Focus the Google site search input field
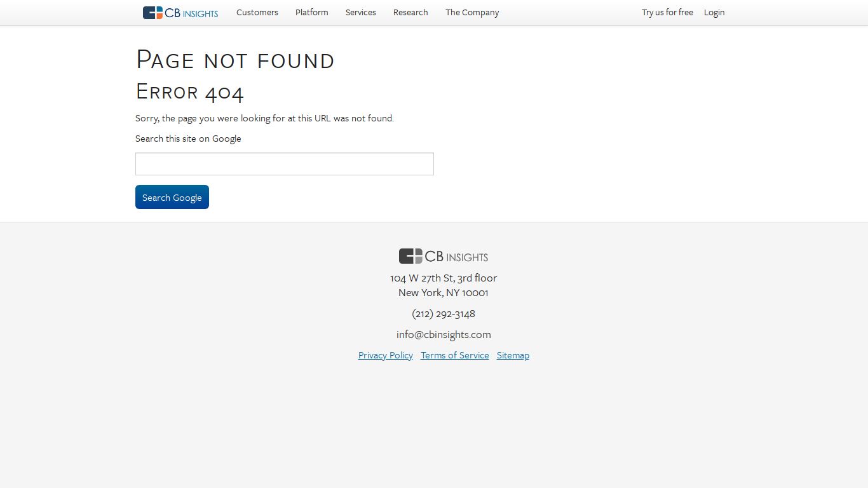Screen dimensions: 868x488 pyautogui.click(x=285, y=164)
